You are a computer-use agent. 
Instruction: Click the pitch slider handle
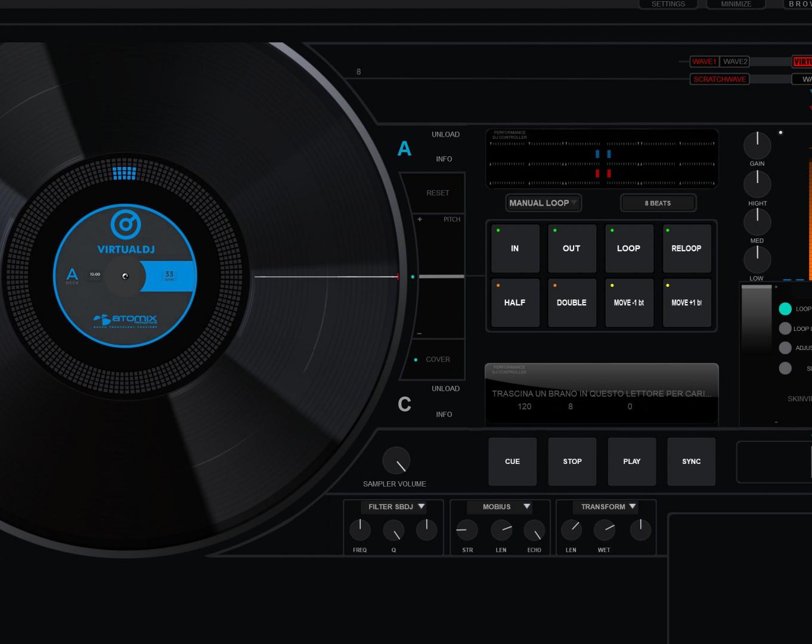[441, 277]
